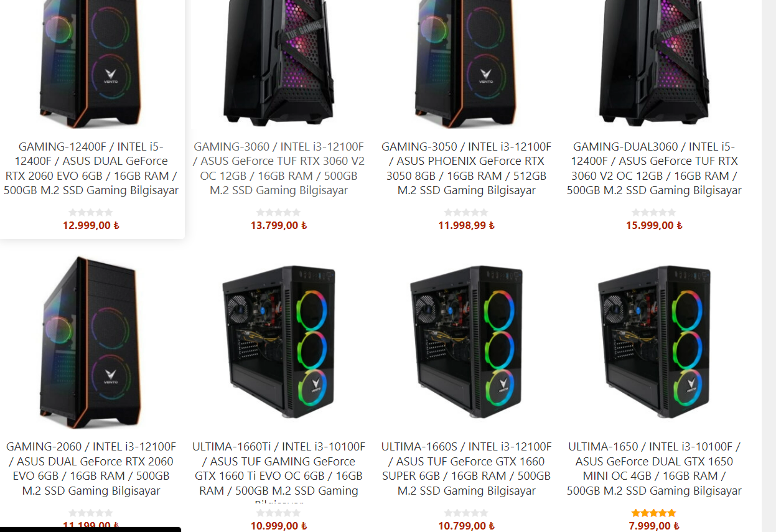Follow the ULTIMA-1660S GTX 1660 SUPER link
This screenshot has width=776, height=532.
(467, 469)
